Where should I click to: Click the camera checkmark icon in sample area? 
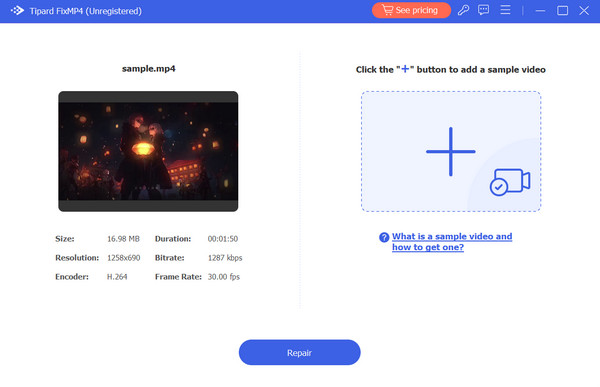click(510, 182)
